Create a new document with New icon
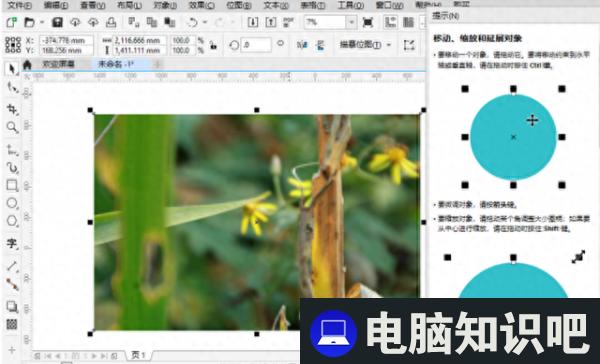The width and height of the screenshot is (600, 364). pos(11,22)
